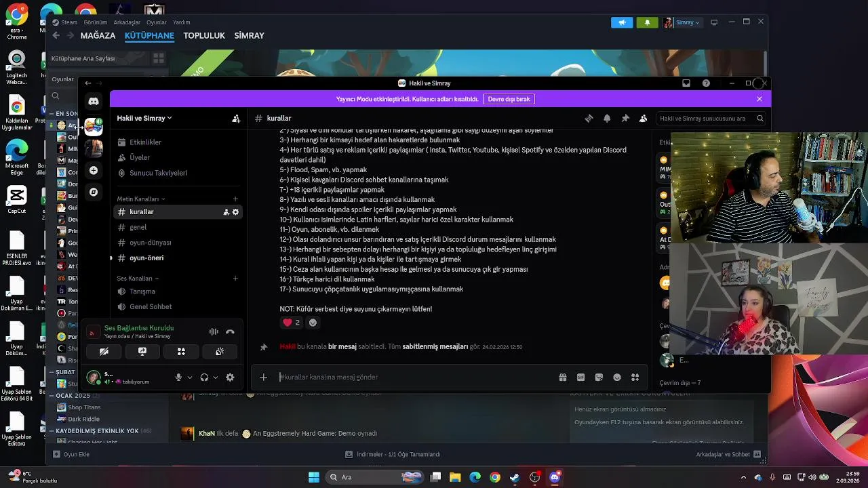Click create invite icon on kurallar channel
Viewport: 868px width, 488px height.
[x=226, y=212]
